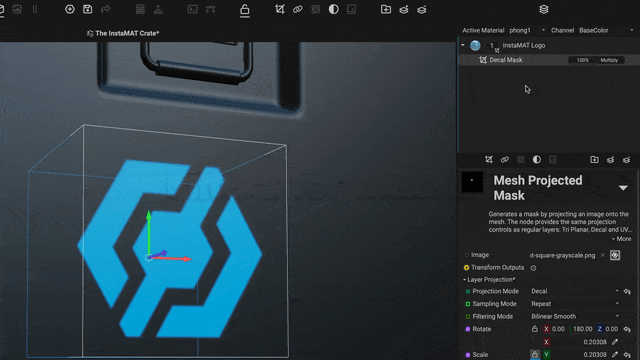Viewport: 640px width, 360px height.
Task: Collapse the InstaMAT Logo layer arrow
Action: point(463,45)
